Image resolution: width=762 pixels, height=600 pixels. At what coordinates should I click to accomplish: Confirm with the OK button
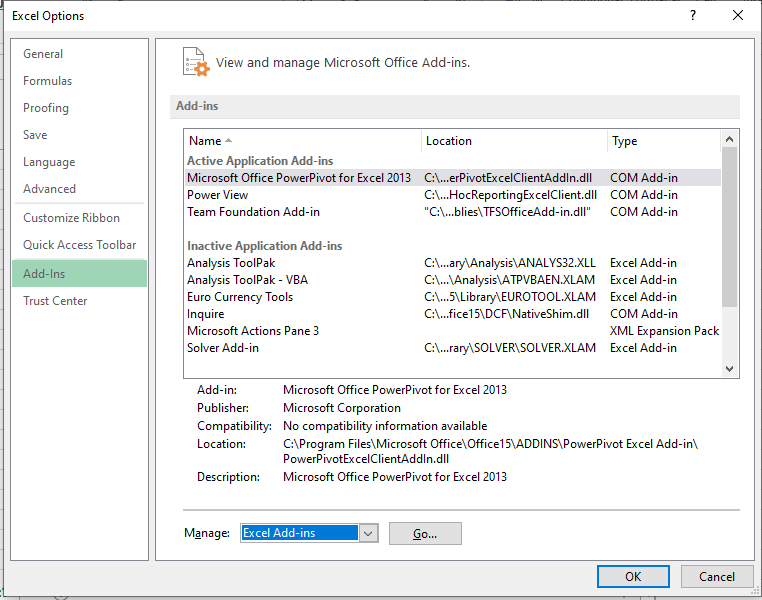633,576
